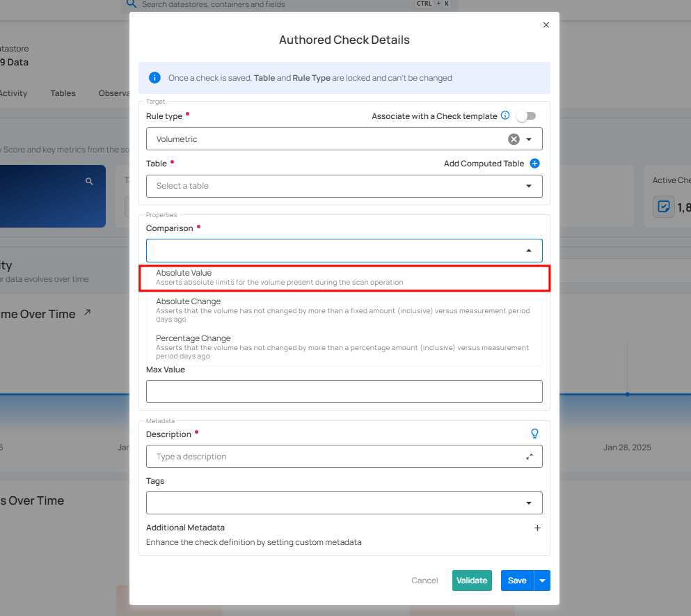Open the Rule type dropdown arrow
Viewport: 691px width, 616px height.
(x=529, y=139)
